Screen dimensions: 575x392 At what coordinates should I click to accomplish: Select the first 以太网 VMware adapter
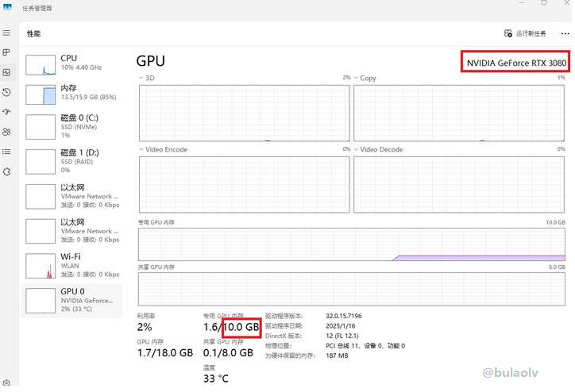click(x=71, y=196)
